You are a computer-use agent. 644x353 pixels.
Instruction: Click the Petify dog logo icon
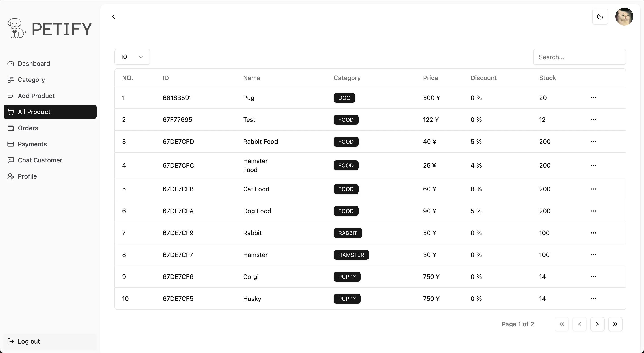pos(17,28)
